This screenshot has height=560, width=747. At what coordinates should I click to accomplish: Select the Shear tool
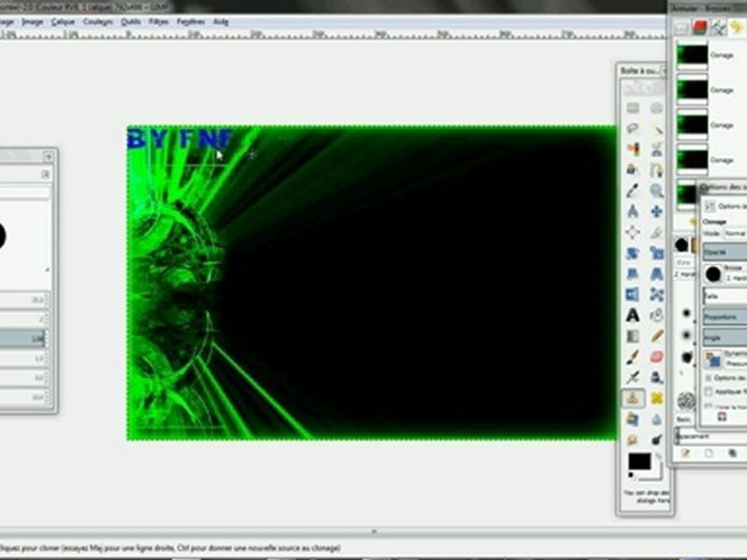[x=633, y=274]
